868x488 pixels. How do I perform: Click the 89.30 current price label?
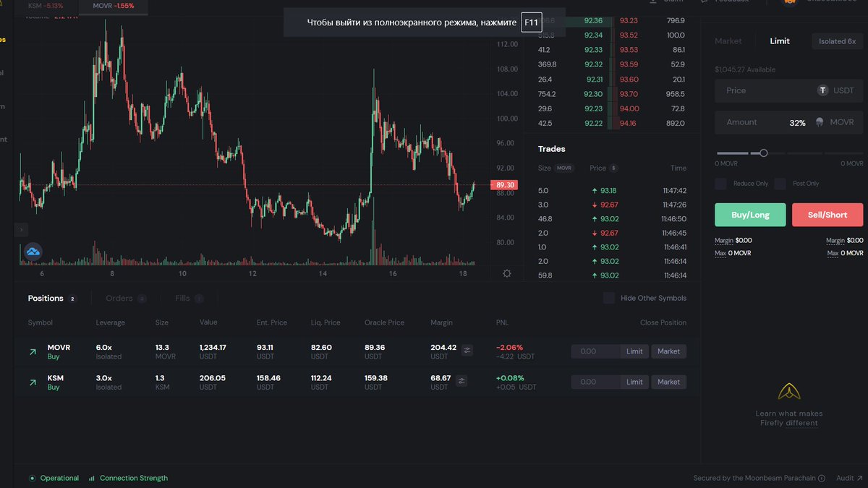(505, 185)
